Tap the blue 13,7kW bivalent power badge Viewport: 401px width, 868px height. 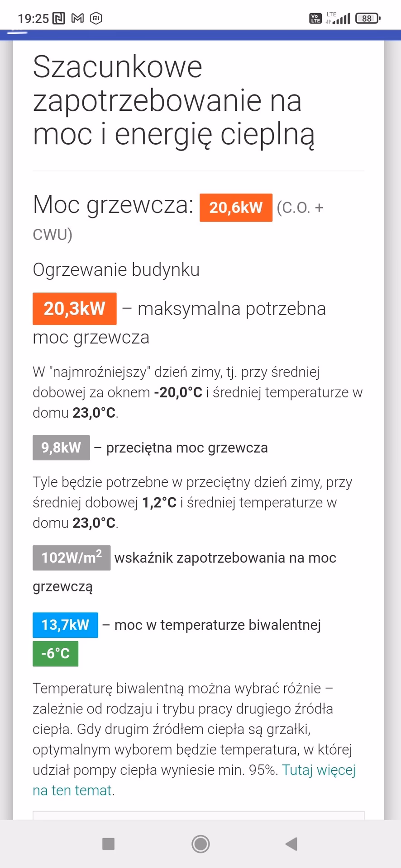(x=65, y=625)
